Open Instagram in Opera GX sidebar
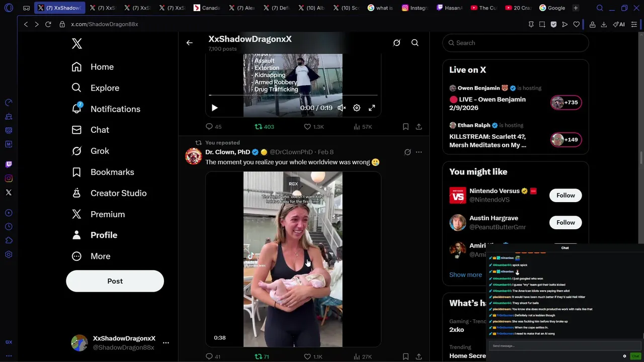This screenshot has width=644, height=362. [9, 178]
